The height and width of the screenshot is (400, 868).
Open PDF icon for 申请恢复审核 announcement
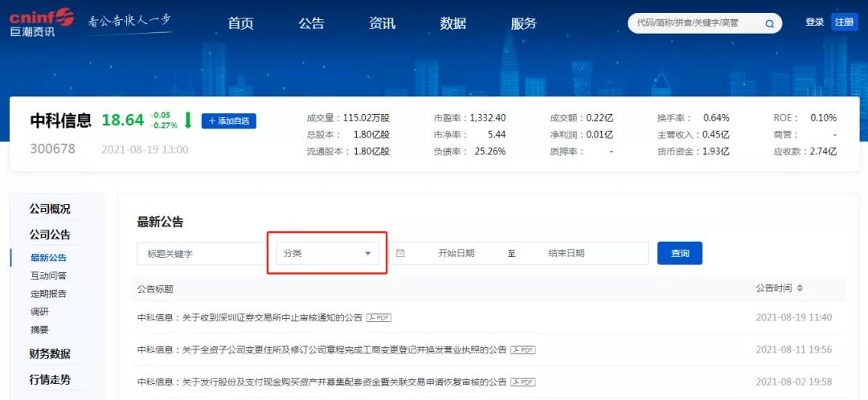[523, 382]
